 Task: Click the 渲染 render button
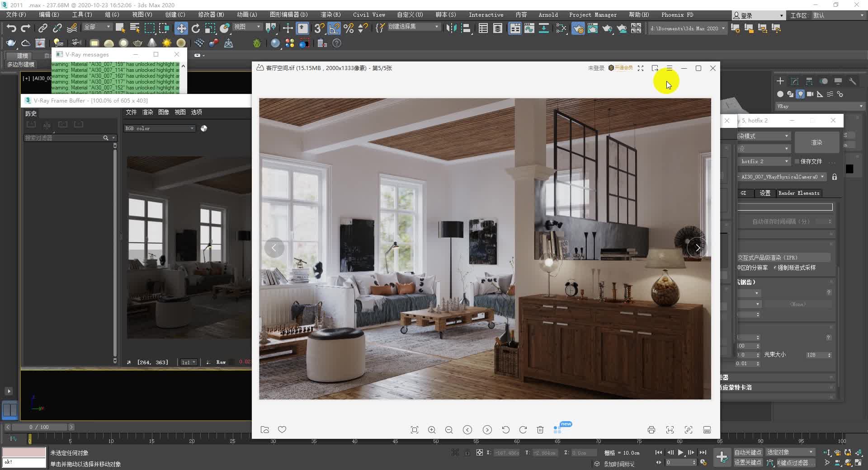(x=817, y=142)
